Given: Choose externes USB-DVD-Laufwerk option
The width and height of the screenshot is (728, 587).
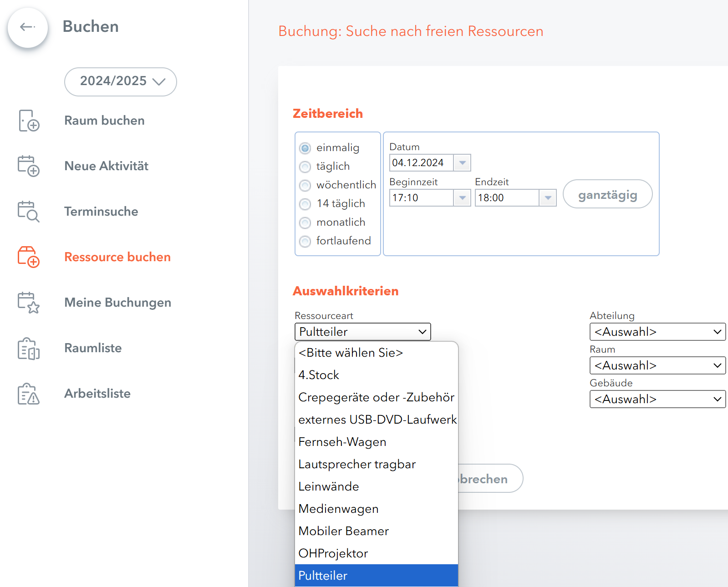Looking at the screenshot, I should coord(377,420).
